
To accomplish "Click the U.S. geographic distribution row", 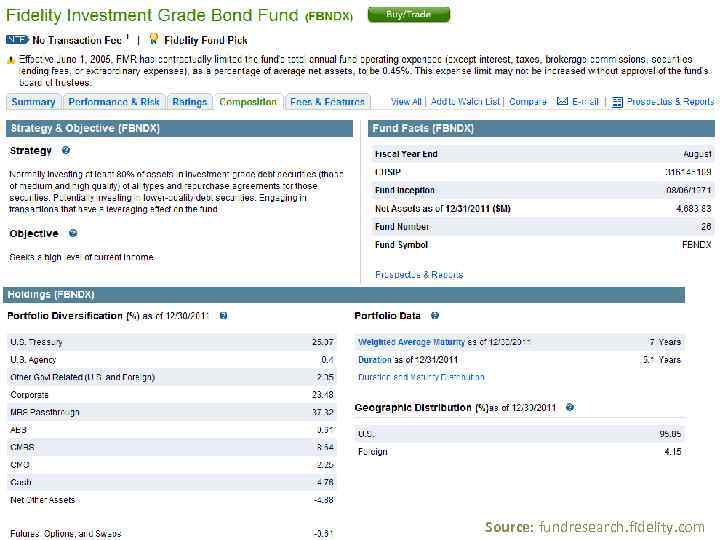I will click(519, 434).
